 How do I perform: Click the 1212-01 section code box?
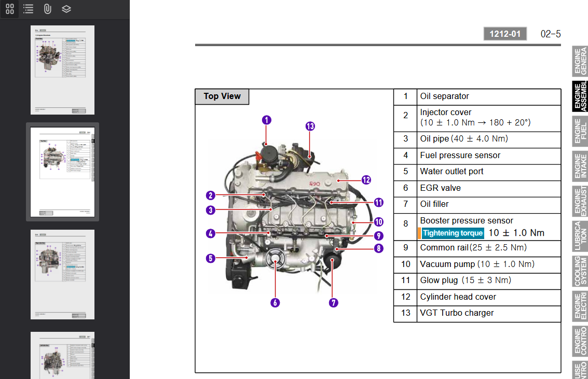[505, 34]
